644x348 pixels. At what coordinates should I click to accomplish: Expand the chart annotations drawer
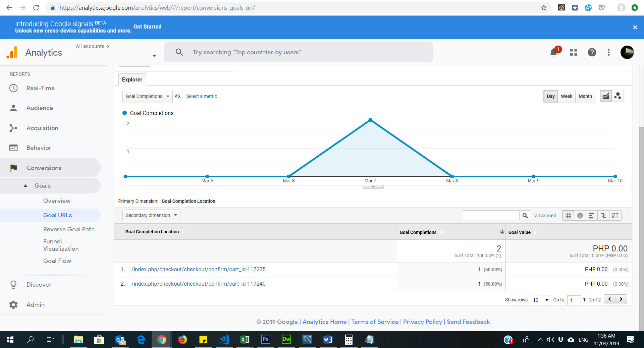point(373,187)
